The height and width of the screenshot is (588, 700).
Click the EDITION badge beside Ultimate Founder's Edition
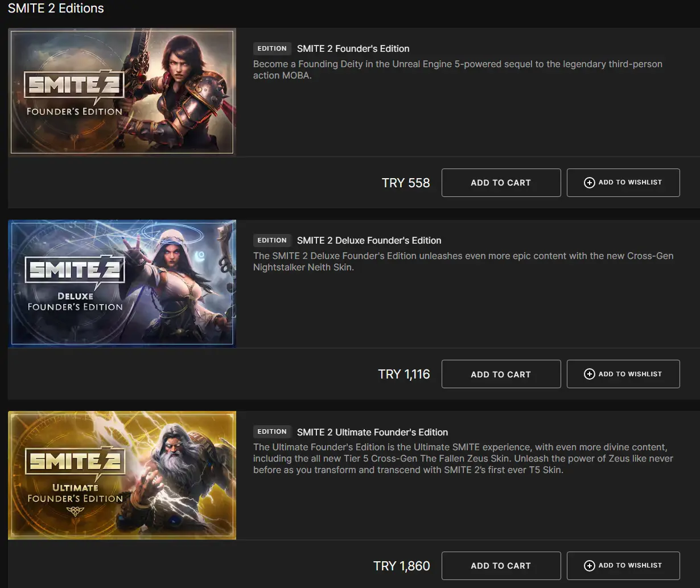pos(272,432)
